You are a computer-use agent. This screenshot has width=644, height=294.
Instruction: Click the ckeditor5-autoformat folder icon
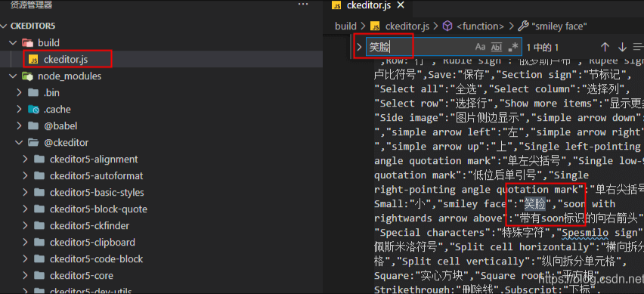pos(39,176)
